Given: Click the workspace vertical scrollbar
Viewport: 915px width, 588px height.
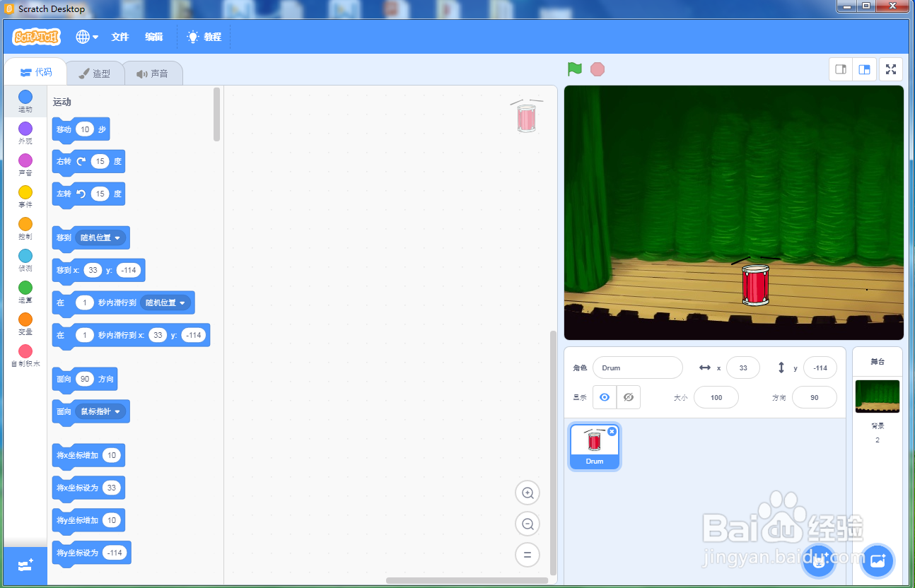Looking at the screenshot, I should pos(553,452).
